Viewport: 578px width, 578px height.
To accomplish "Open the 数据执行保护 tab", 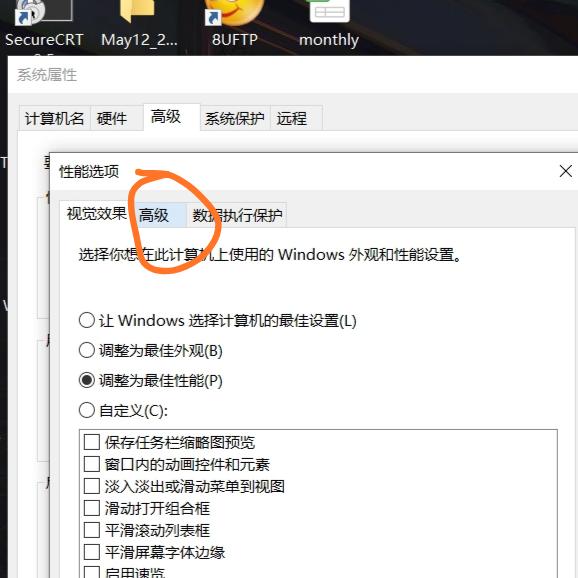I will (x=237, y=215).
